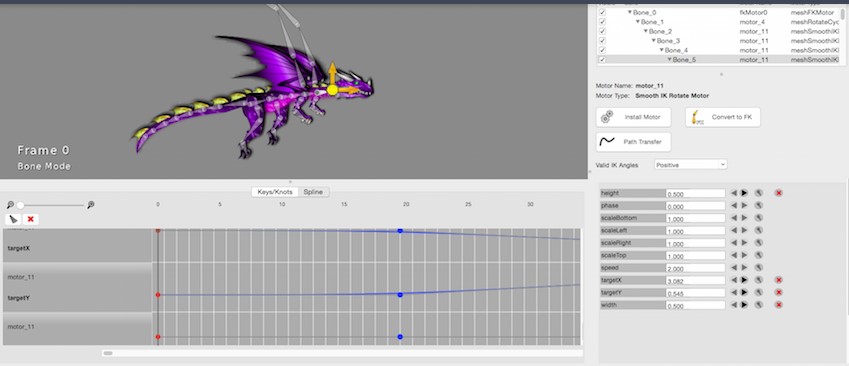The width and height of the screenshot is (849, 366).
Task: Uncheck the visibility checkbox for Bone_0
Action: pos(602,12)
